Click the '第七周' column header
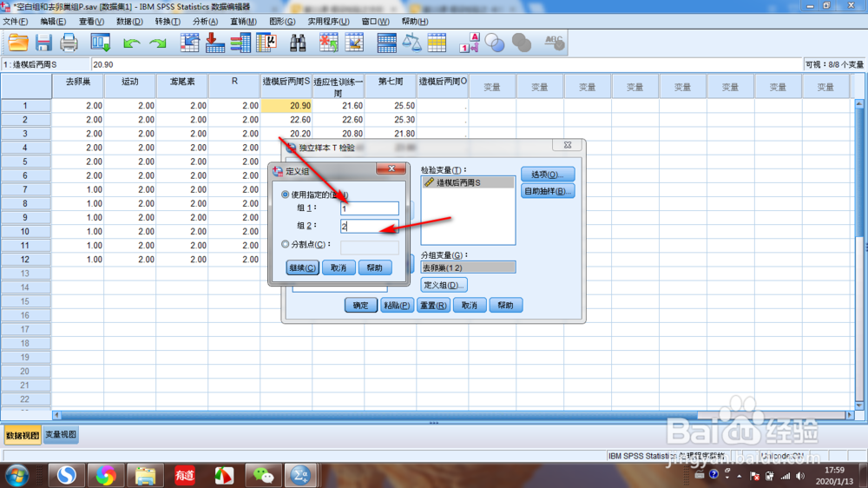868x488 pixels. [391, 86]
